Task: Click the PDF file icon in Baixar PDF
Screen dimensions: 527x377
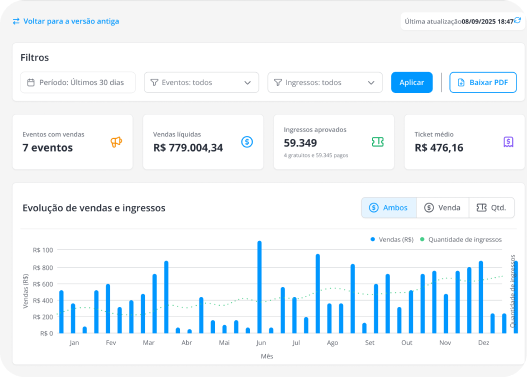Action: pos(461,82)
